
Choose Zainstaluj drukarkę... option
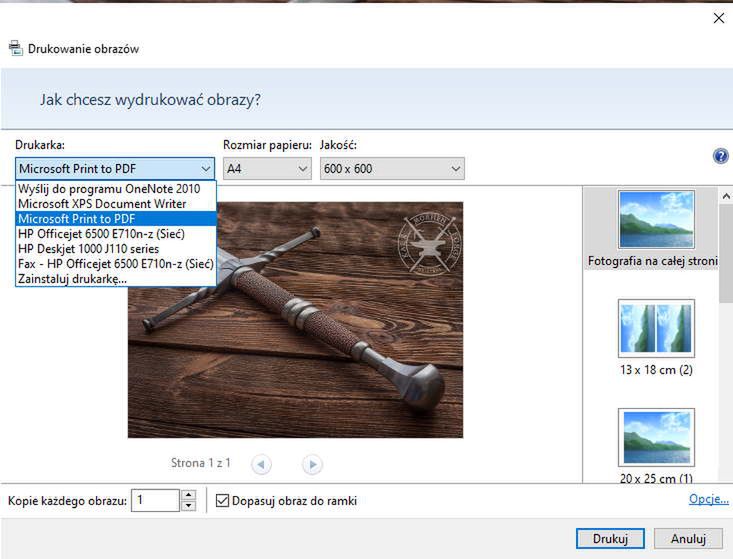tap(116, 279)
